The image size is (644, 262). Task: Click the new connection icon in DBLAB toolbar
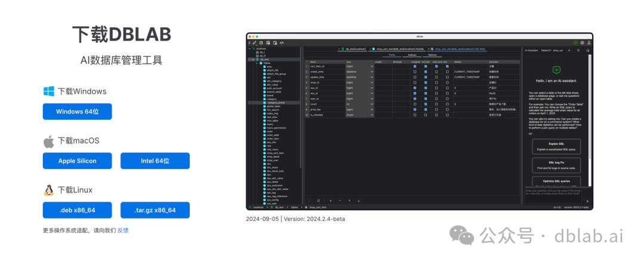pyautogui.click(x=254, y=43)
